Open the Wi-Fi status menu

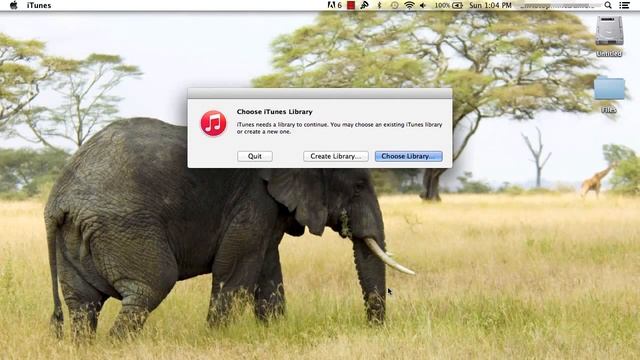pos(409,5)
